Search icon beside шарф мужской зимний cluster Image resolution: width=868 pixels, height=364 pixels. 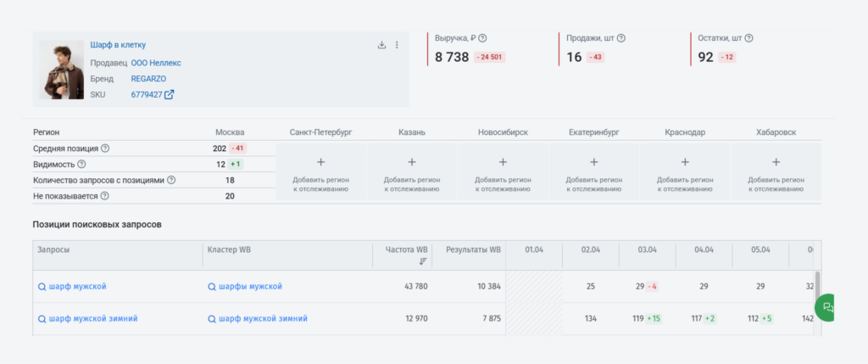coord(211,319)
